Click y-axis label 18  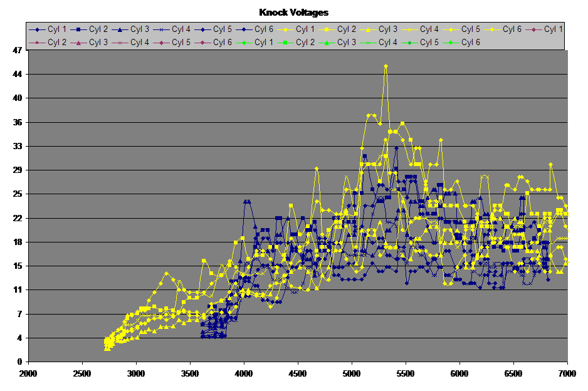click(x=18, y=242)
